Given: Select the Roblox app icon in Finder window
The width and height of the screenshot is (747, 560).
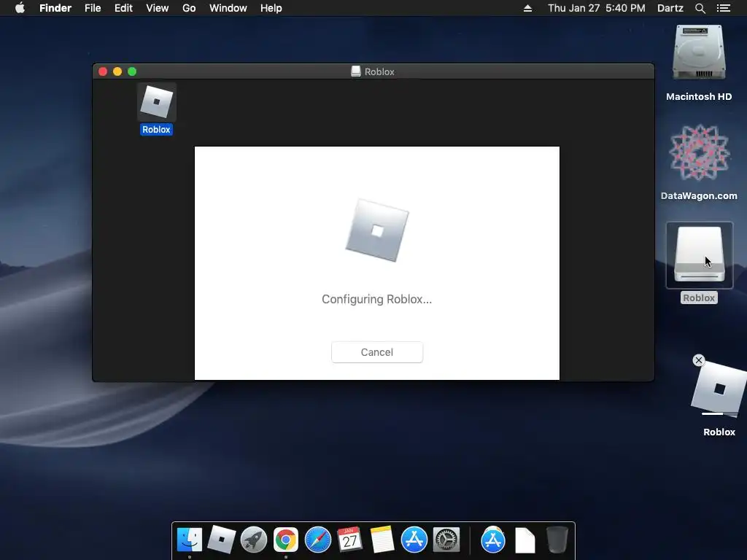Looking at the screenshot, I should pyautogui.click(x=156, y=102).
